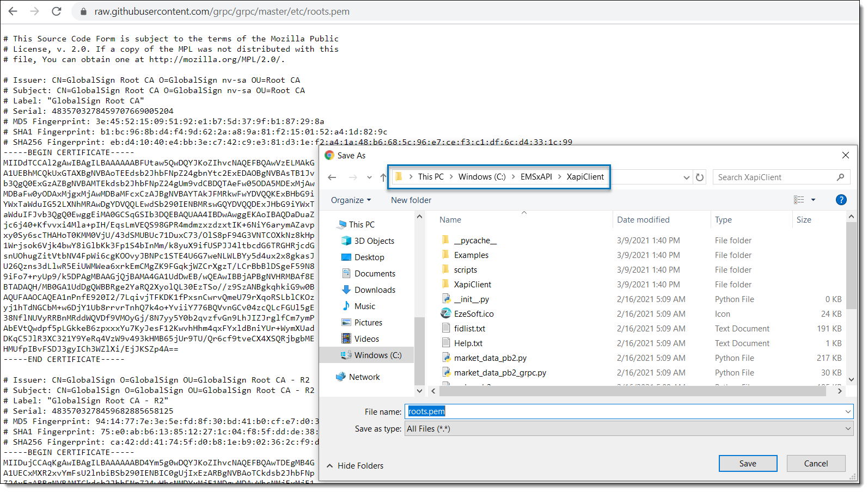The width and height of the screenshot is (868, 492).
Task: Click 'EMSxAPI' in the path bar
Action: pos(536,177)
